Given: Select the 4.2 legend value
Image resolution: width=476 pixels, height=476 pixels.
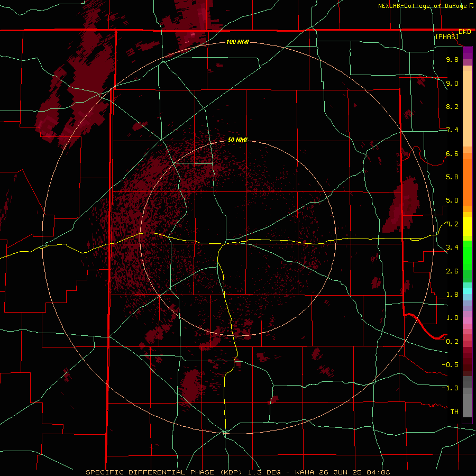Looking at the screenshot, I should [452, 224].
